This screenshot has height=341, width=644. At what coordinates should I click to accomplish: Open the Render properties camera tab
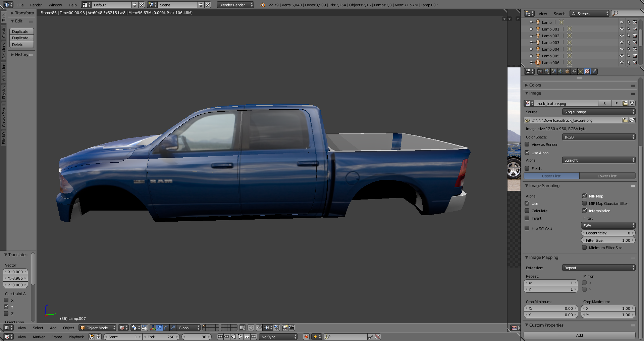point(540,71)
